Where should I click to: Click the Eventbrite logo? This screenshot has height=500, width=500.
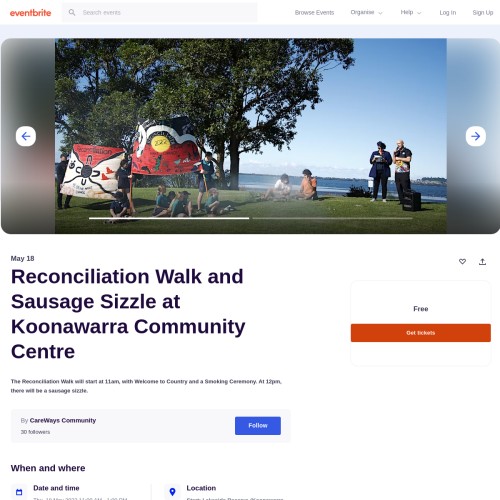30,13
